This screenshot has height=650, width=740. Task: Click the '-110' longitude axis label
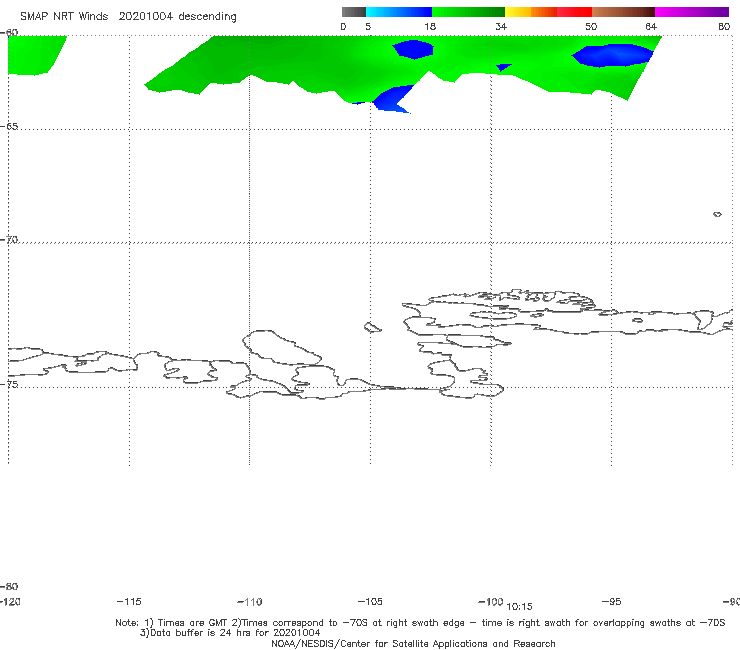[250, 602]
